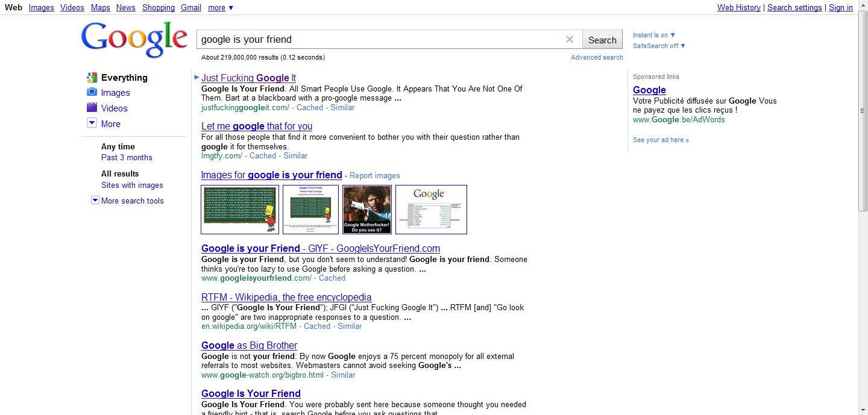
Task: Open www.Google.be/AdWords green URL
Action: [679, 119]
